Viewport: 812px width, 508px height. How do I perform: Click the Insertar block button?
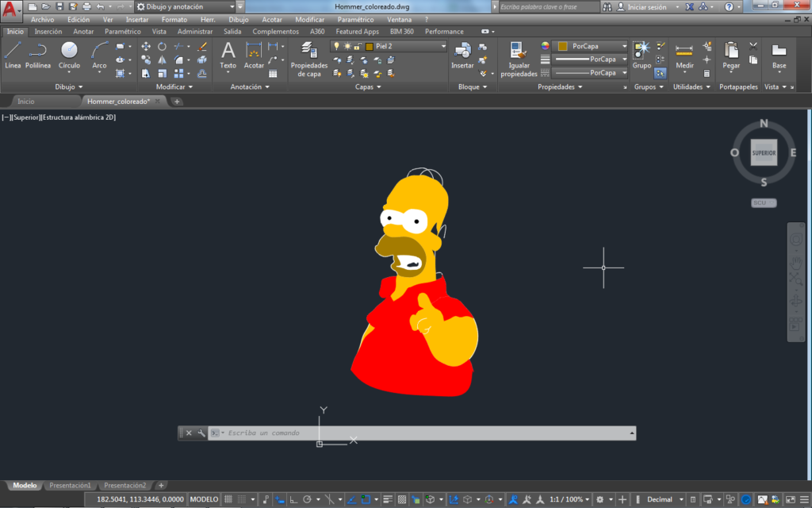pyautogui.click(x=462, y=55)
